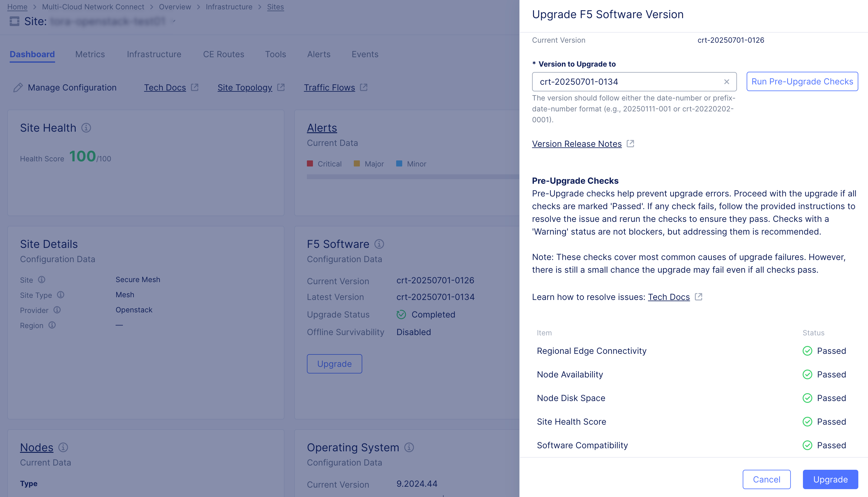Select the Events tab
Image resolution: width=868 pixels, height=497 pixels.
365,54
